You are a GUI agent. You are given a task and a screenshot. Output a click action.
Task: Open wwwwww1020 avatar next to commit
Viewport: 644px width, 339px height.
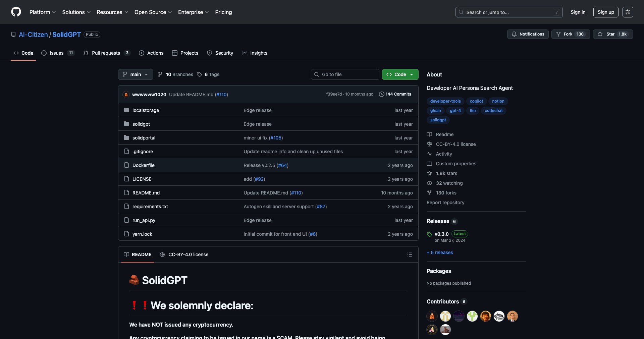pos(126,95)
